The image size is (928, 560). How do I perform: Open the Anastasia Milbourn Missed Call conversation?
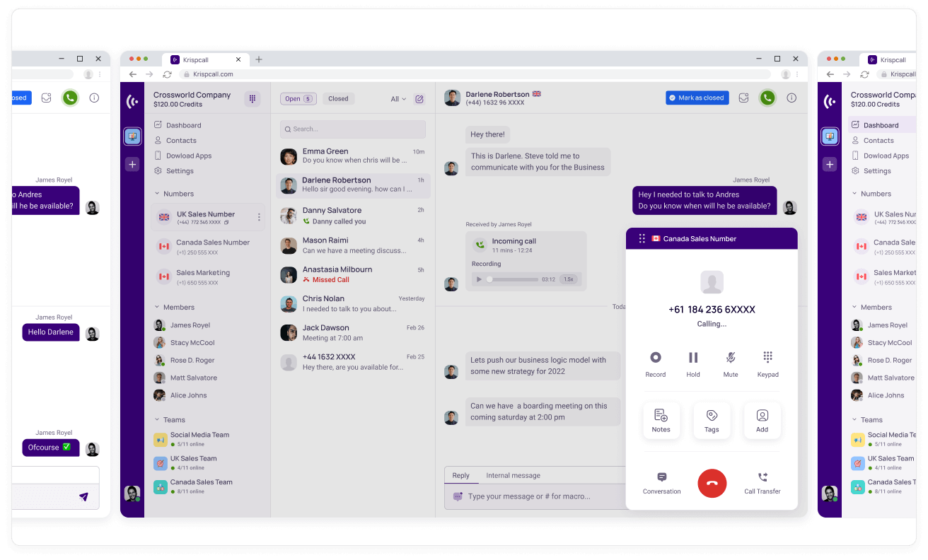point(353,274)
